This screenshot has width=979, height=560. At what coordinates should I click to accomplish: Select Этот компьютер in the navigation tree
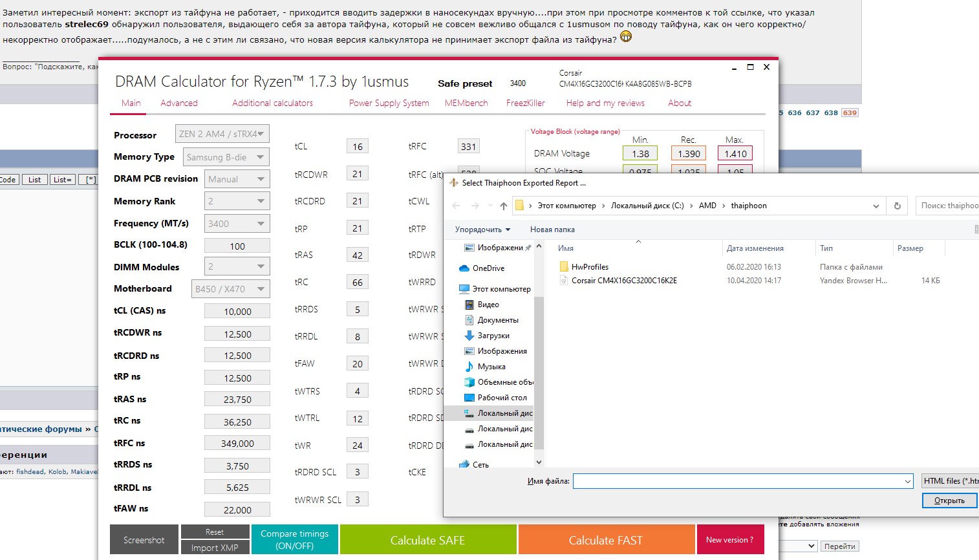click(x=495, y=289)
